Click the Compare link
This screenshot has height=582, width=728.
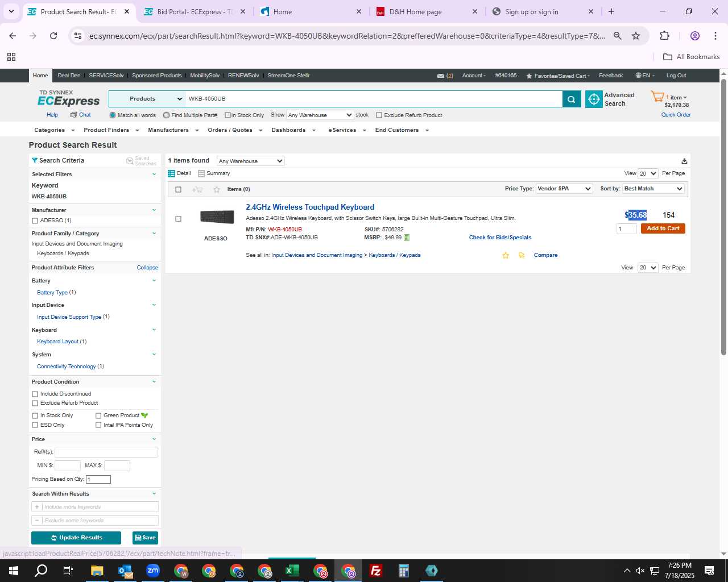click(x=545, y=255)
